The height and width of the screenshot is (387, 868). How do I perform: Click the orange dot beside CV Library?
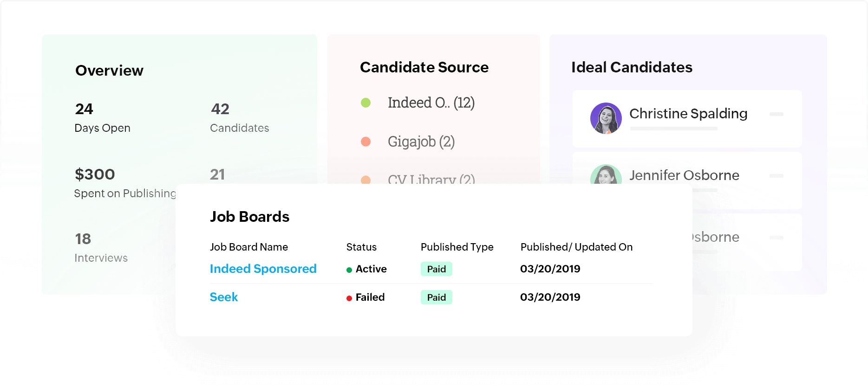point(366,179)
